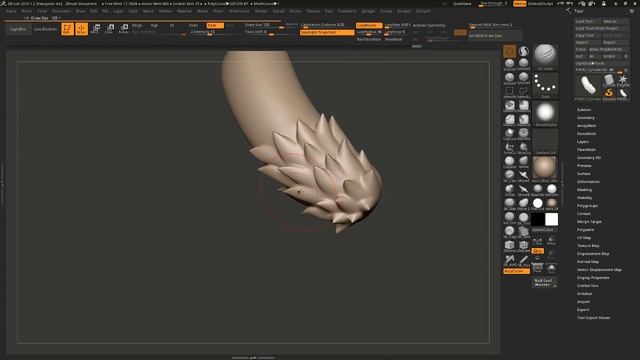This screenshot has width=640, height=360.
Task: Open the Texture Off selector
Action: tap(545, 142)
